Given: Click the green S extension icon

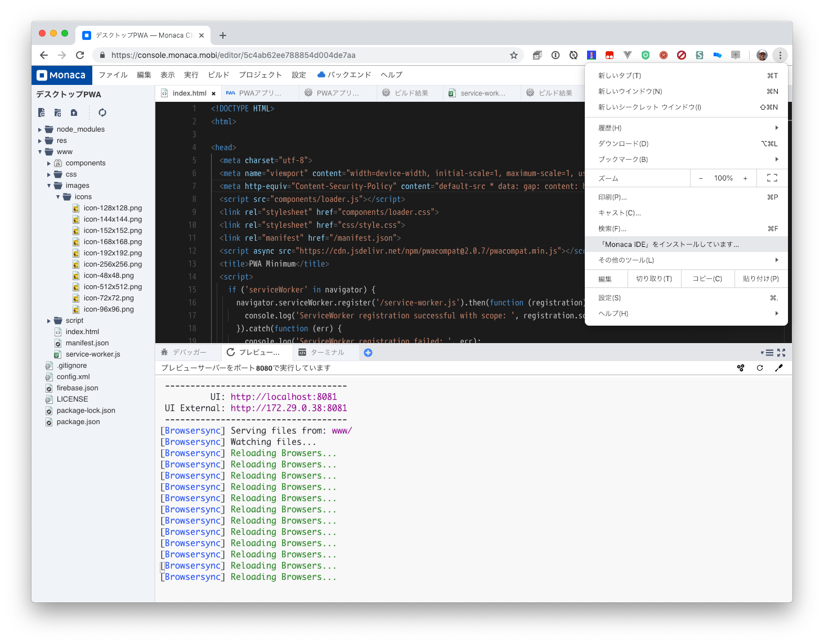Looking at the screenshot, I should point(700,55).
